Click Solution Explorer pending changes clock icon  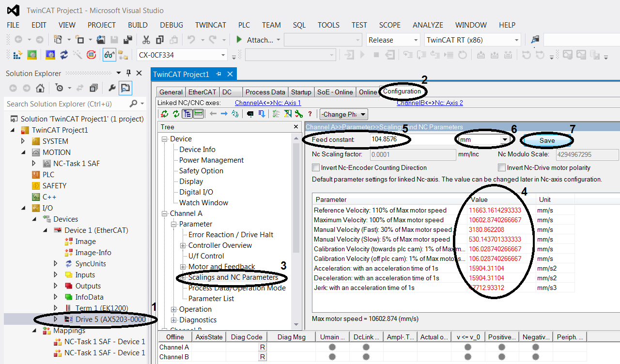coord(59,88)
